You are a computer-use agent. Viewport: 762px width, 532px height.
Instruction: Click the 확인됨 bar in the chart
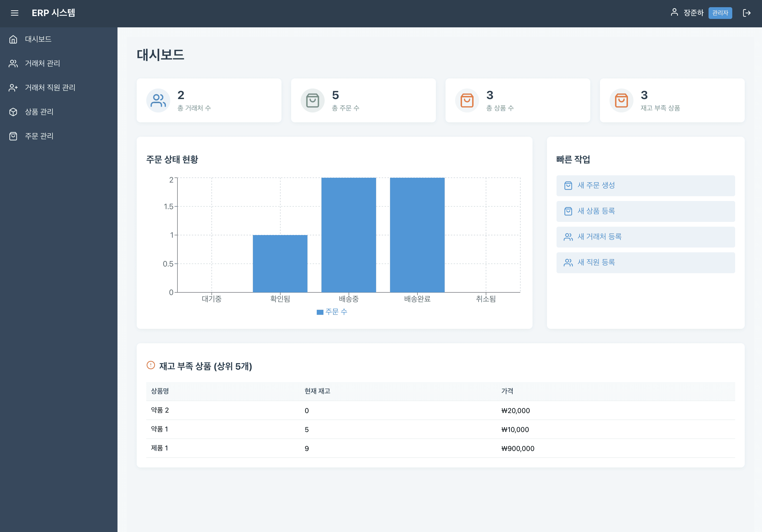tap(280, 264)
